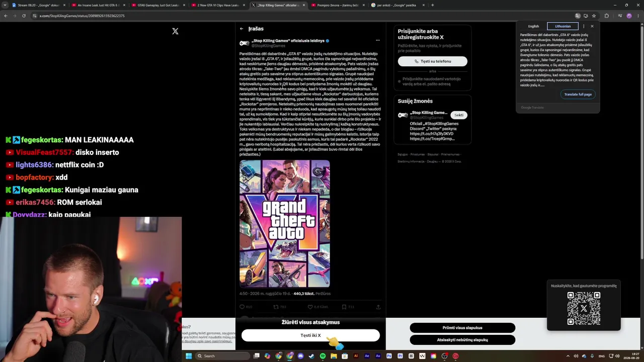Click the Translate full page button
644x362 pixels.
tap(578, 95)
